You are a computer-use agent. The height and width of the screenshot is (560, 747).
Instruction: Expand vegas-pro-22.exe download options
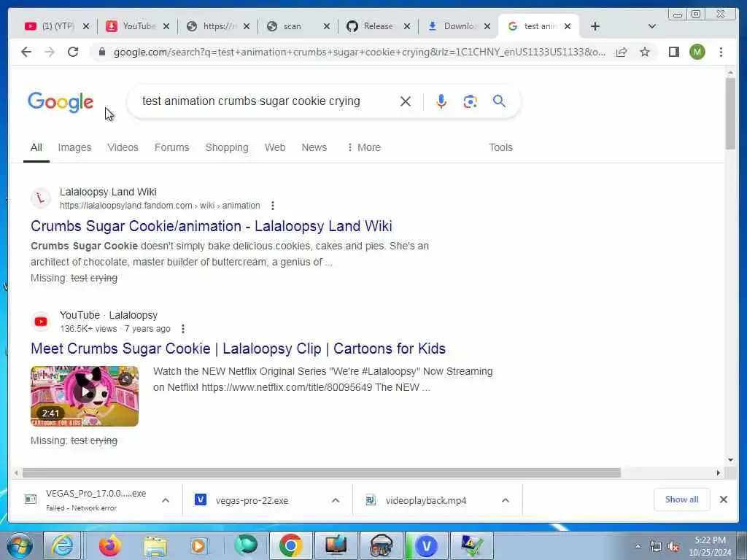click(x=336, y=500)
